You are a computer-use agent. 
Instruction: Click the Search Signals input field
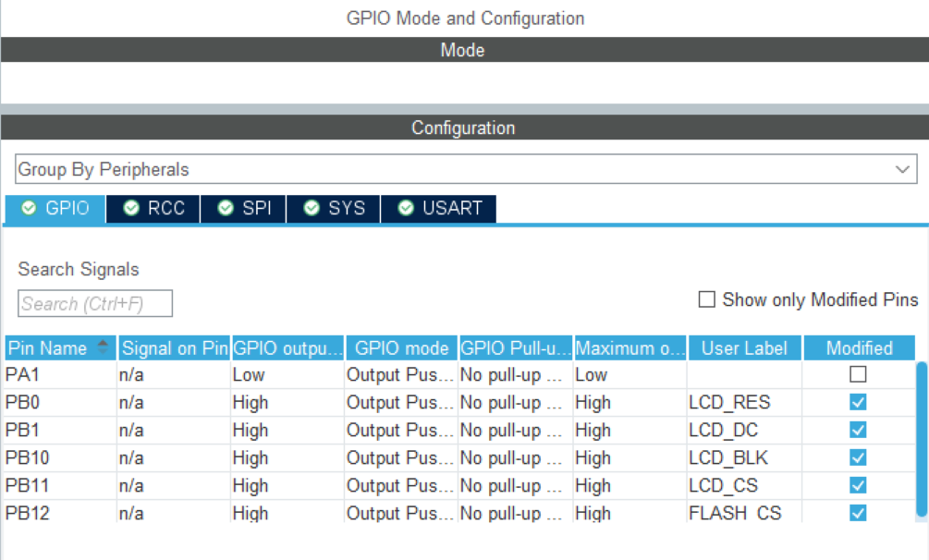pyautogui.click(x=95, y=303)
